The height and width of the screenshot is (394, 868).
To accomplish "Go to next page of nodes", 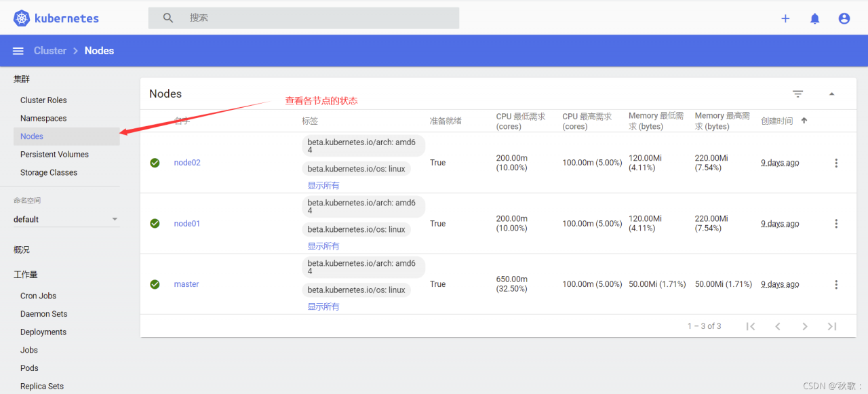I will (805, 326).
